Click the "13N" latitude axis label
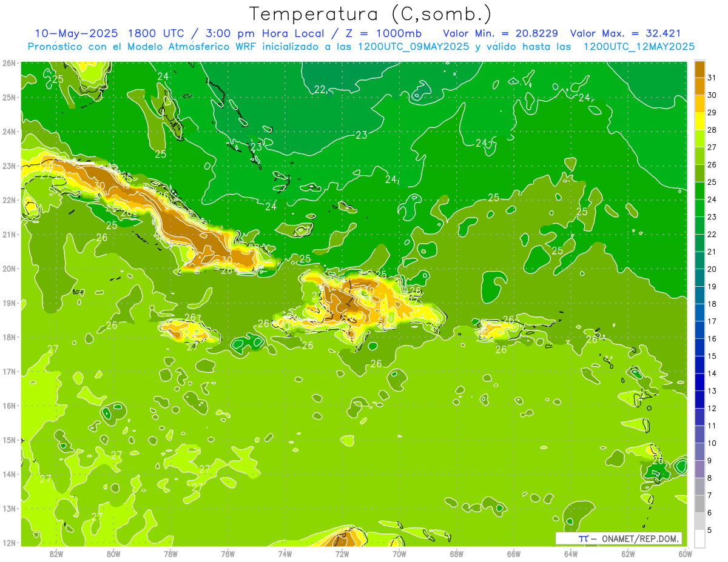Image resolution: width=728 pixels, height=562 pixels. [9, 509]
